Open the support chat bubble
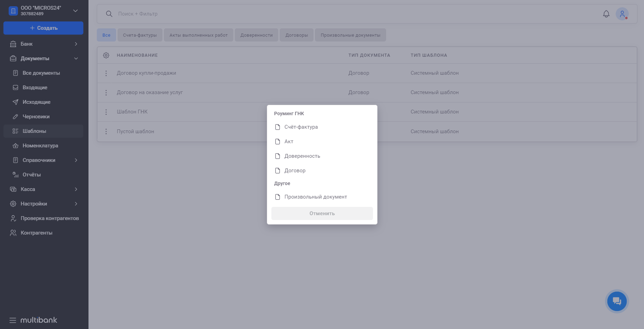The width and height of the screenshot is (644, 329). point(617,301)
